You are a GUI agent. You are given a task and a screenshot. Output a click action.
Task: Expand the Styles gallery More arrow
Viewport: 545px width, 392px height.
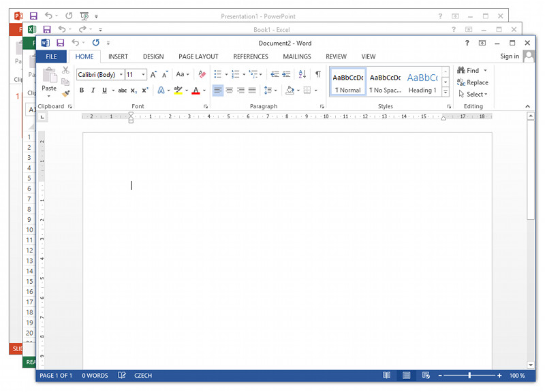(x=446, y=92)
